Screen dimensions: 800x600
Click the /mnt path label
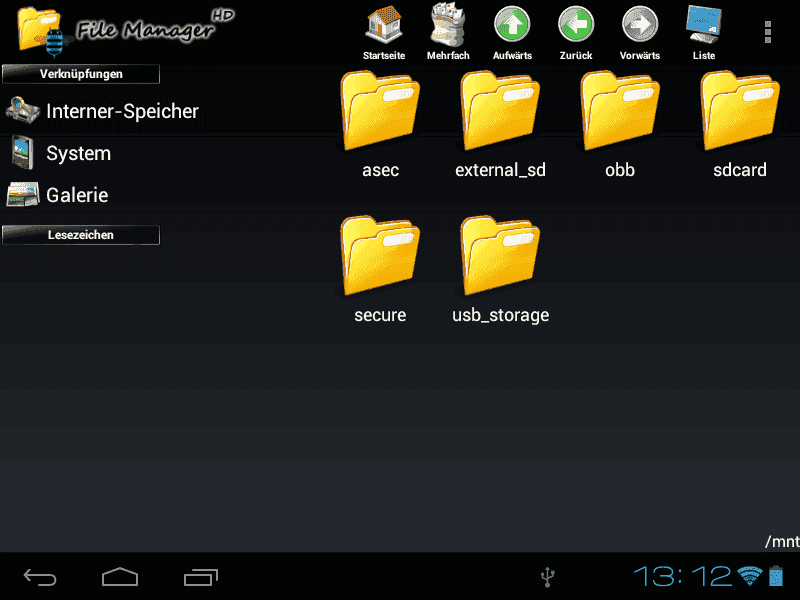pyautogui.click(x=782, y=541)
